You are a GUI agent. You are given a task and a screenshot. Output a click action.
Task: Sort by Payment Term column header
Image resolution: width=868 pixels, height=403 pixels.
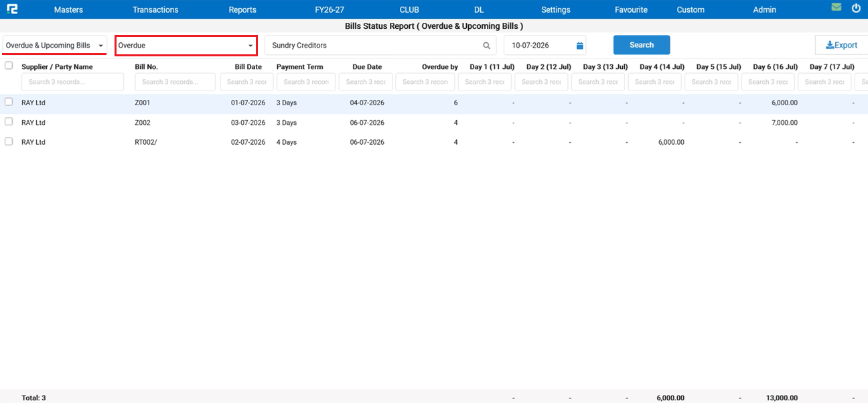pos(299,67)
